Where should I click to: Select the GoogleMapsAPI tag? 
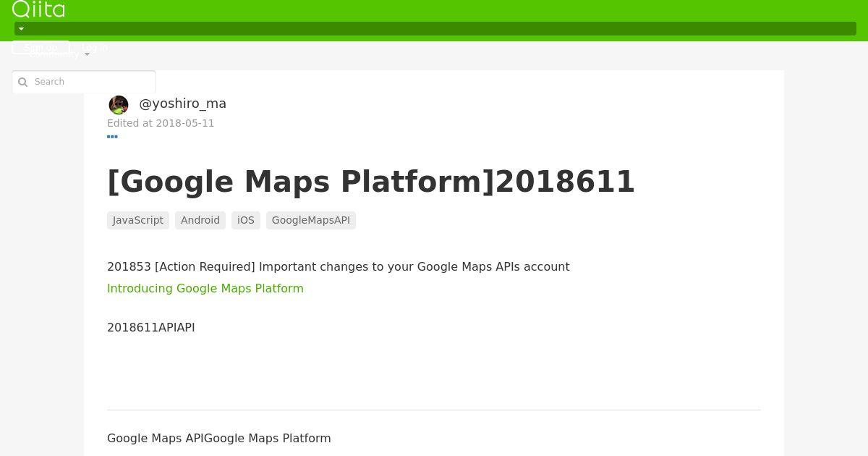coord(311,220)
